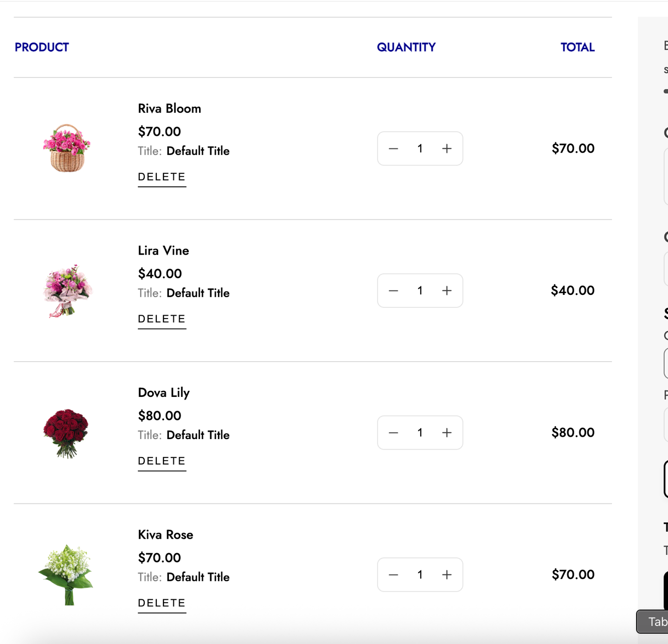The width and height of the screenshot is (668, 644).
Task: Decrease quantity of Riva Bloom
Action: (393, 148)
